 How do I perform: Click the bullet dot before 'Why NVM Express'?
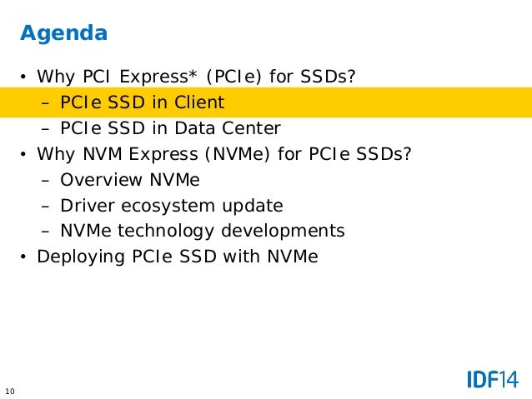tap(23, 154)
